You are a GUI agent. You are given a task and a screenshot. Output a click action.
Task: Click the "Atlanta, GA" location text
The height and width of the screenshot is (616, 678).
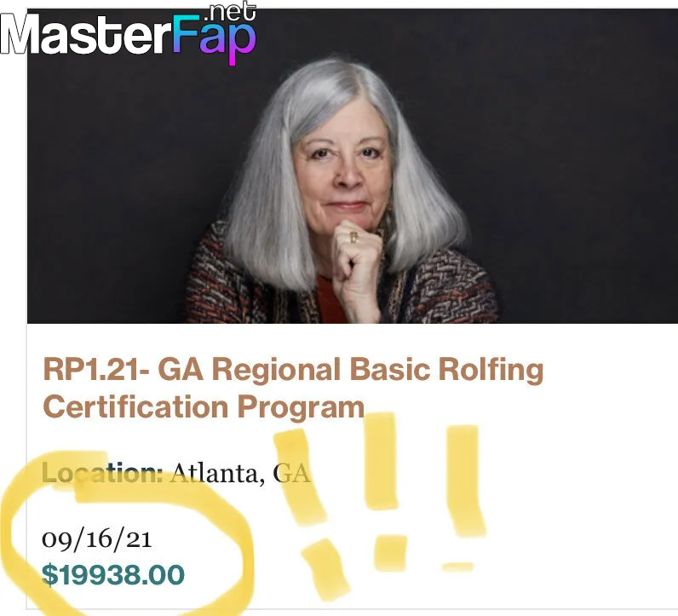pyautogui.click(x=240, y=473)
